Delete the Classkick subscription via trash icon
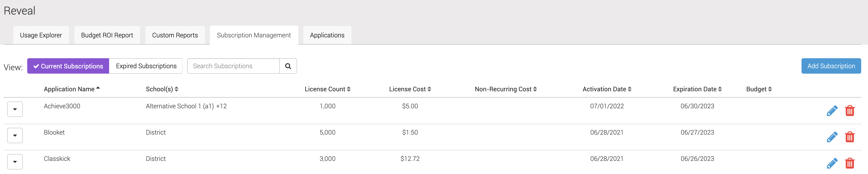 click(850, 163)
